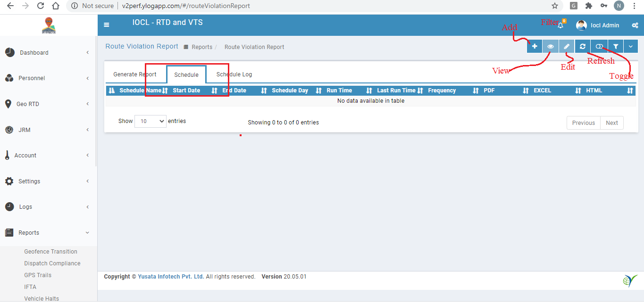This screenshot has width=644, height=304.
Task: Click the Not secure site info indicator
Action: (x=92, y=6)
